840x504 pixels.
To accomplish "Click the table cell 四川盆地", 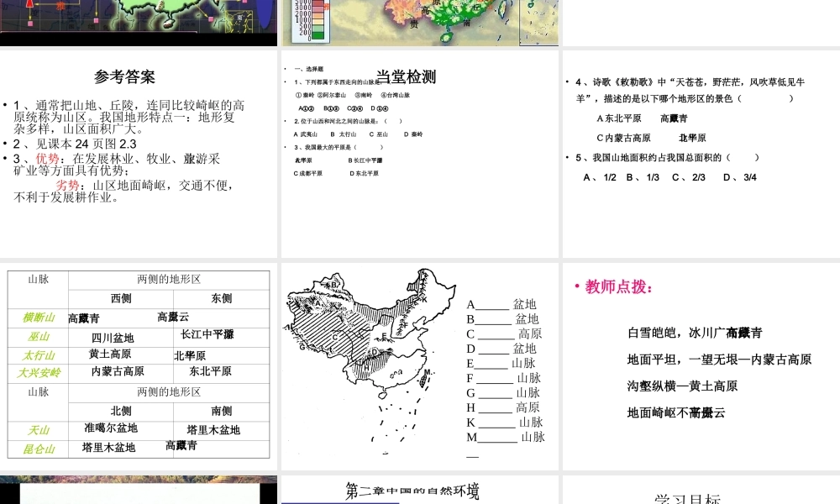I will click(113, 338).
